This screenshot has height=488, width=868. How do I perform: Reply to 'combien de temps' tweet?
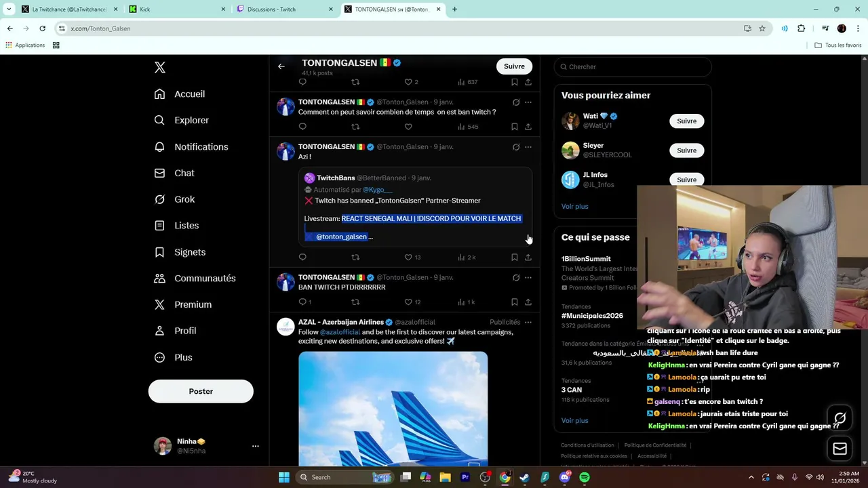click(x=302, y=127)
